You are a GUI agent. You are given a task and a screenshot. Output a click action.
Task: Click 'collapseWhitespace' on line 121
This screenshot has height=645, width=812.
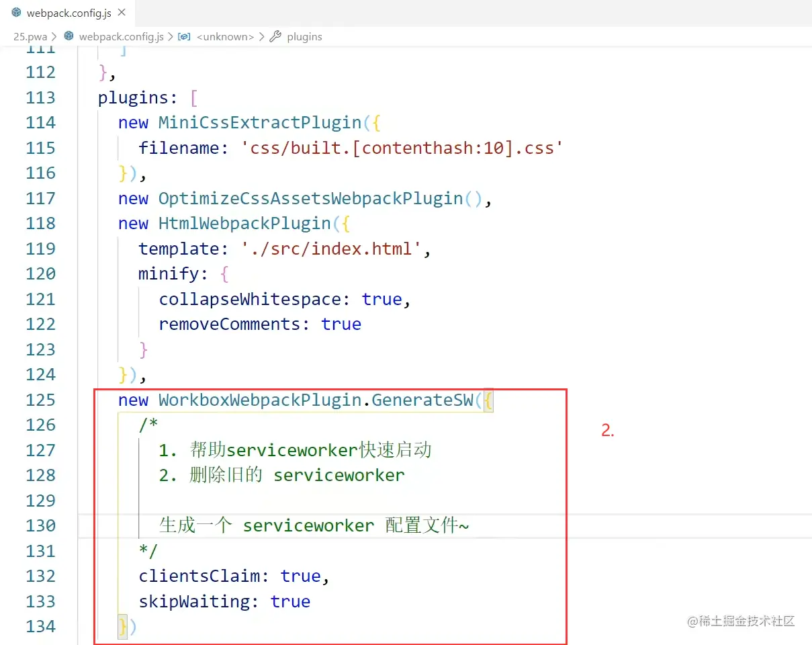coord(250,299)
